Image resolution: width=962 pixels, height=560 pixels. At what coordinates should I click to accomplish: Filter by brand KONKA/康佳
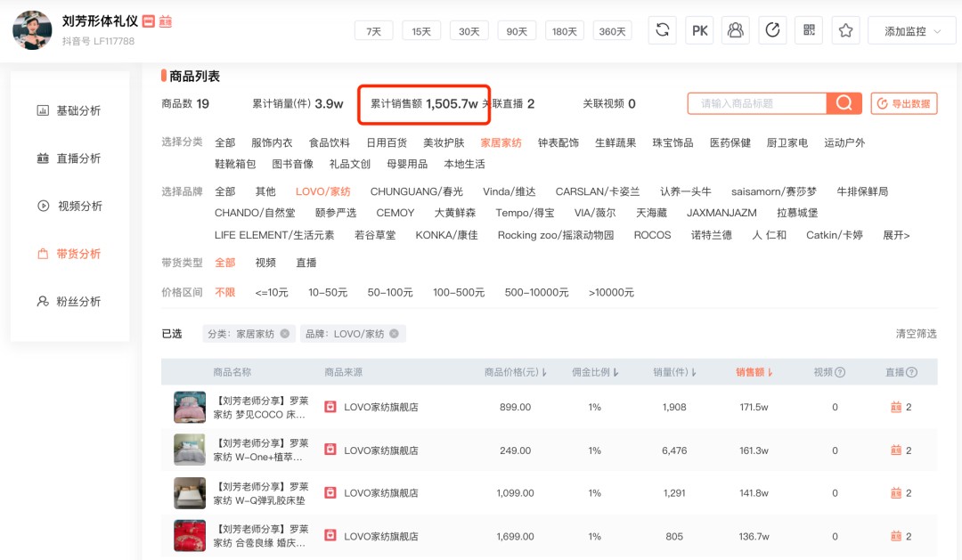446,235
